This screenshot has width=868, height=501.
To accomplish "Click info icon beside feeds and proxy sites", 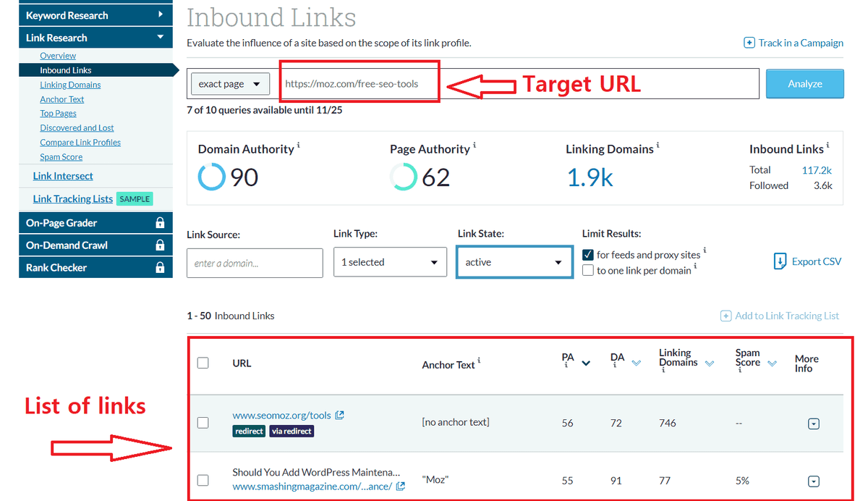I will [x=705, y=250].
